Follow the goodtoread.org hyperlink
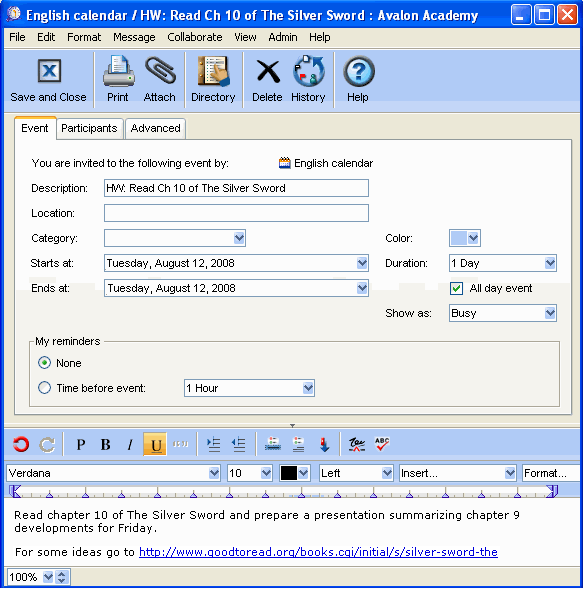 pyautogui.click(x=318, y=552)
